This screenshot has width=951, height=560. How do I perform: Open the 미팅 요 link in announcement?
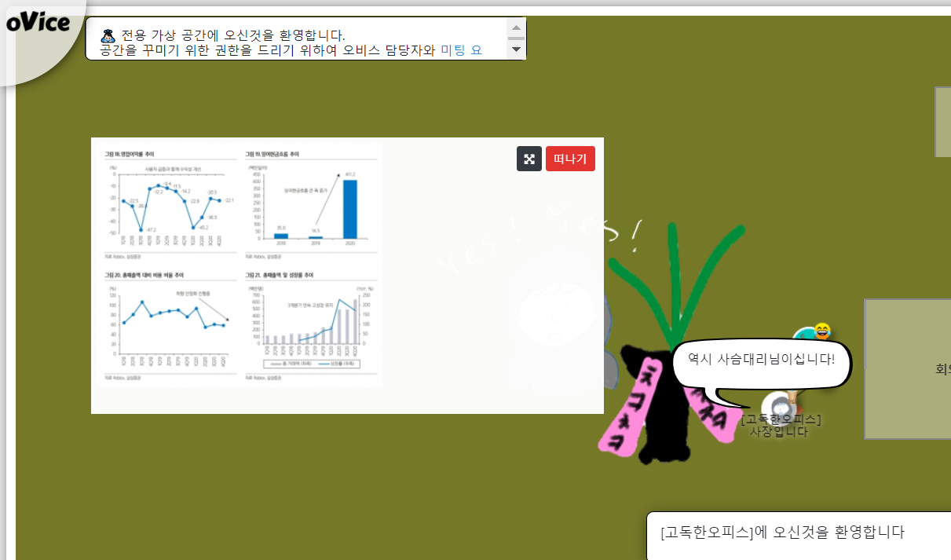click(x=461, y=50)
